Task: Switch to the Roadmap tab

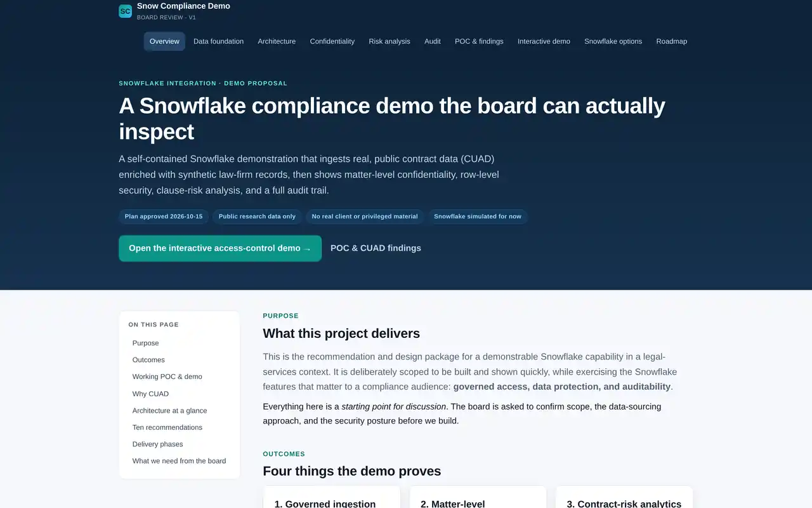Action: coord(671,41)
